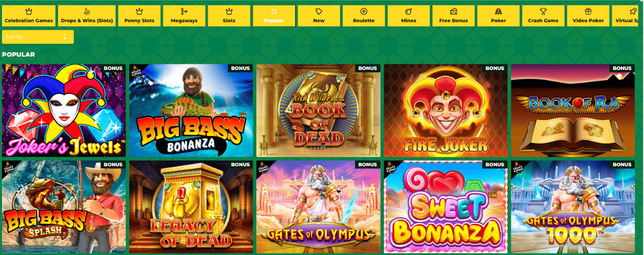This screenshot has width=644, height=255.
Task: Click the gift icon for Video Poker
Action: click(x=588, y=11)
